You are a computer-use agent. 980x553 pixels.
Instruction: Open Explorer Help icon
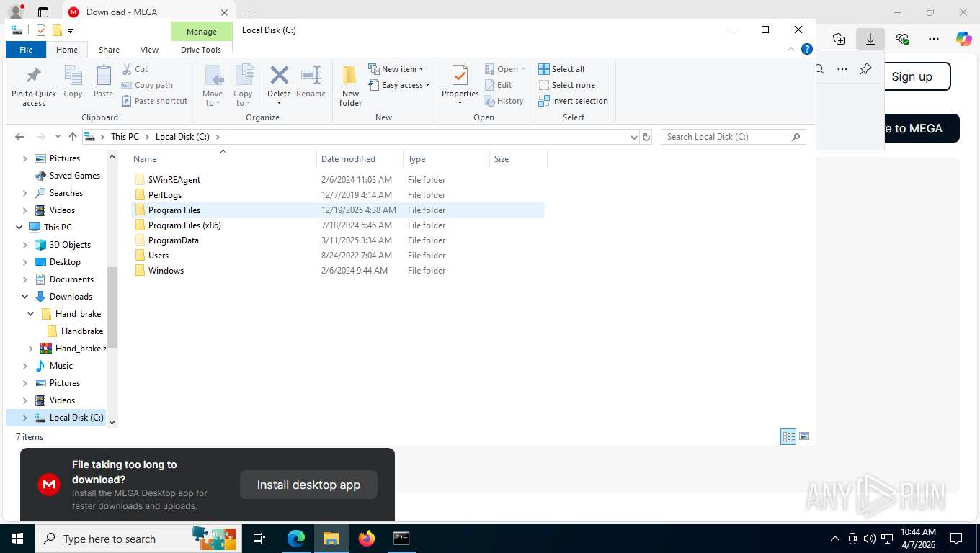[x=807, y=50]
